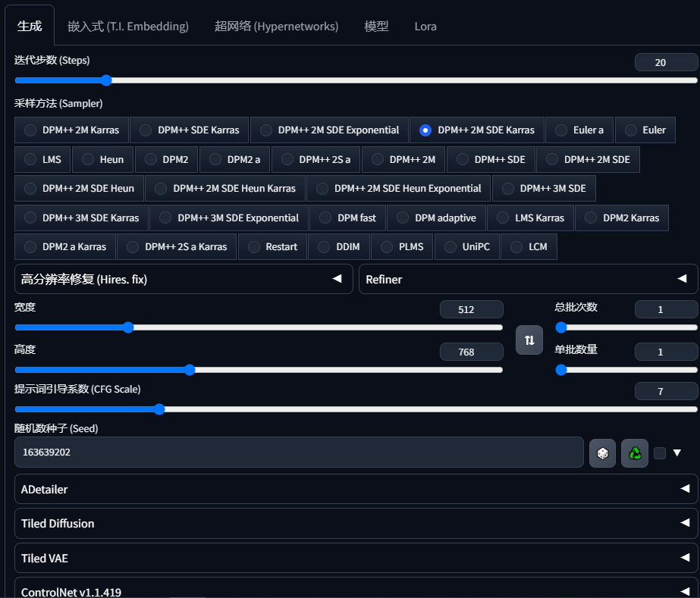
Task: Select DPM++ 2M SDE Heun Karras sampler
Action: tap(225, 188)
